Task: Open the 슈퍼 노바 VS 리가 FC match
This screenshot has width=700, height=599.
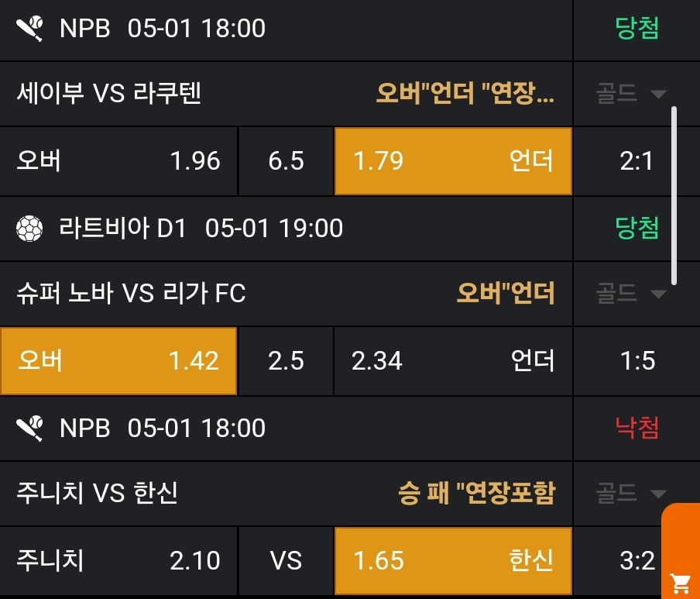Action: coord(131,294)
